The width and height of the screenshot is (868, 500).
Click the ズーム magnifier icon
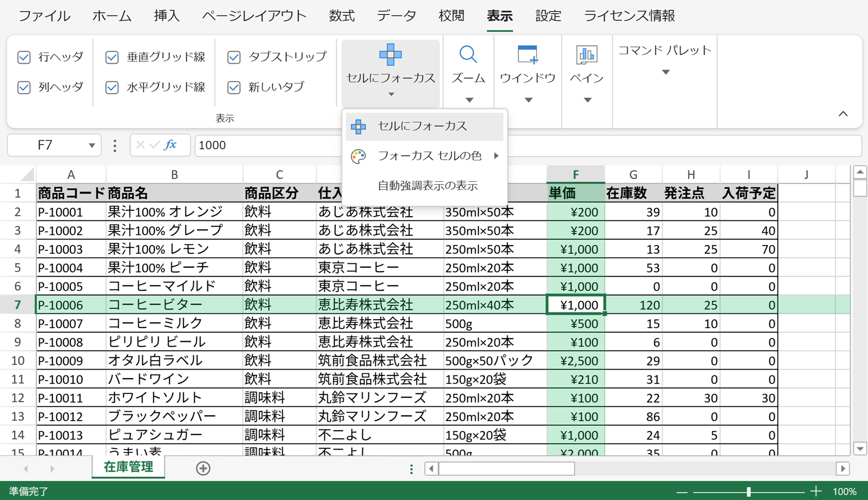pyautogui.click(x=468, y=55)
